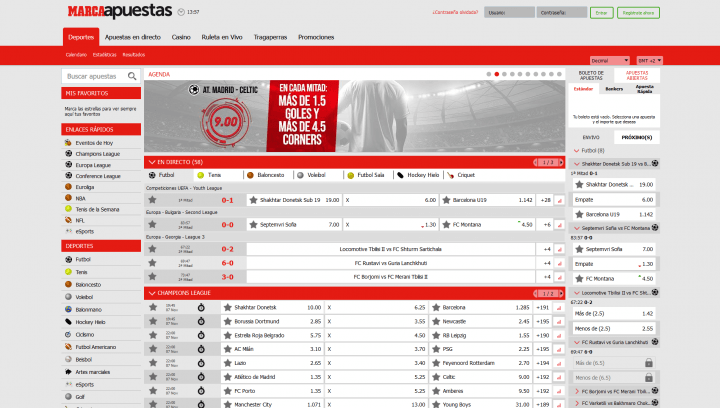Star the Septemvri Sofia live match row
This screenshot has width=720, height=408.
pos(152,224)
